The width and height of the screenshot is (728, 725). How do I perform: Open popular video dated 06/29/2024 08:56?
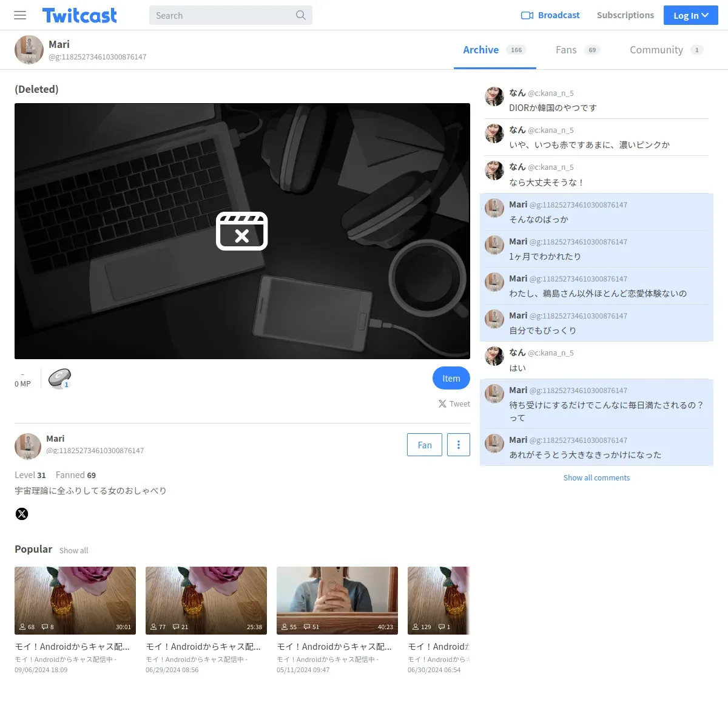pyautogui.click(x=206, y=620)
